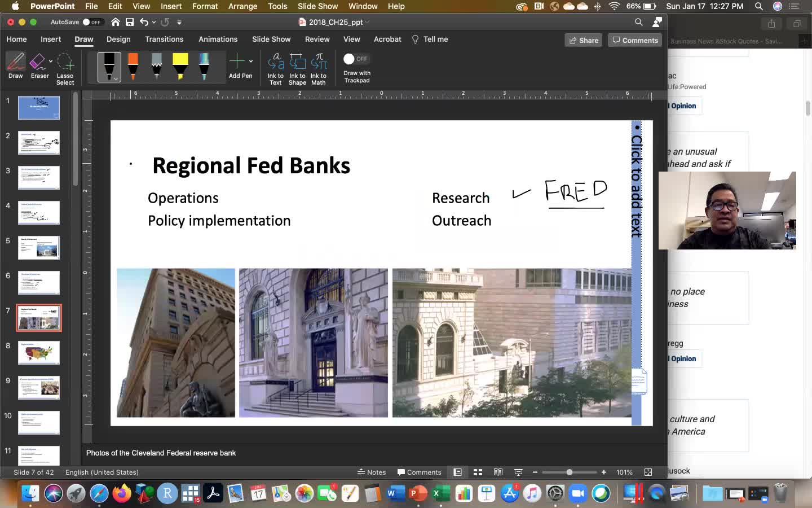Open Spotlight search in macOS menu bar

coord(759,6)
